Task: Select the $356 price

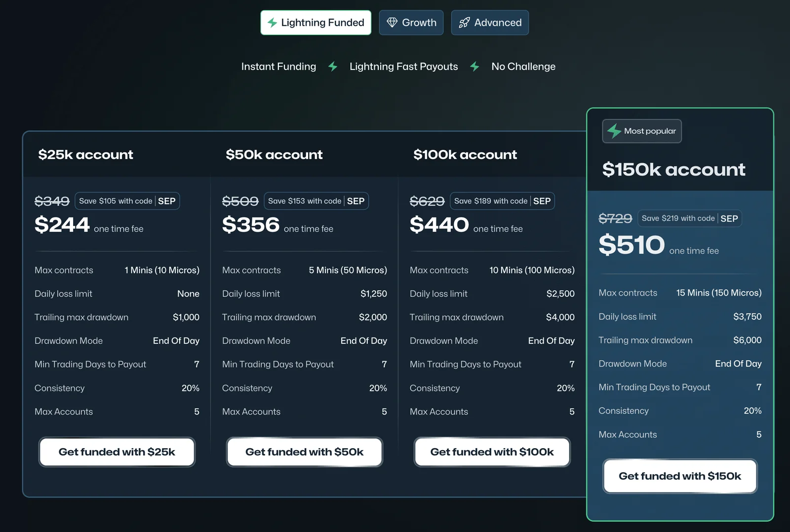Action: pos(251,225)
